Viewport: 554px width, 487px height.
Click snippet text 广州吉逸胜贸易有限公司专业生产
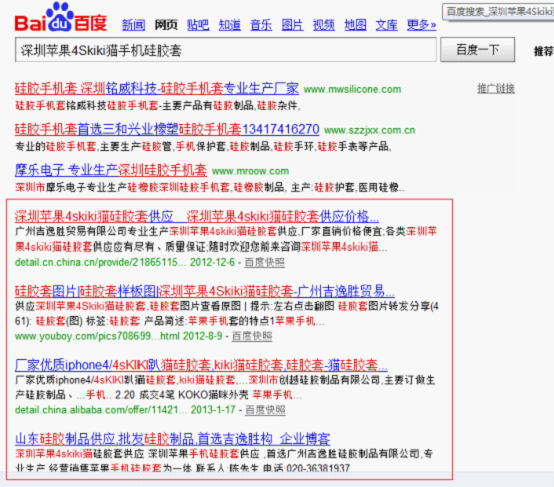[x=92, y=231]
